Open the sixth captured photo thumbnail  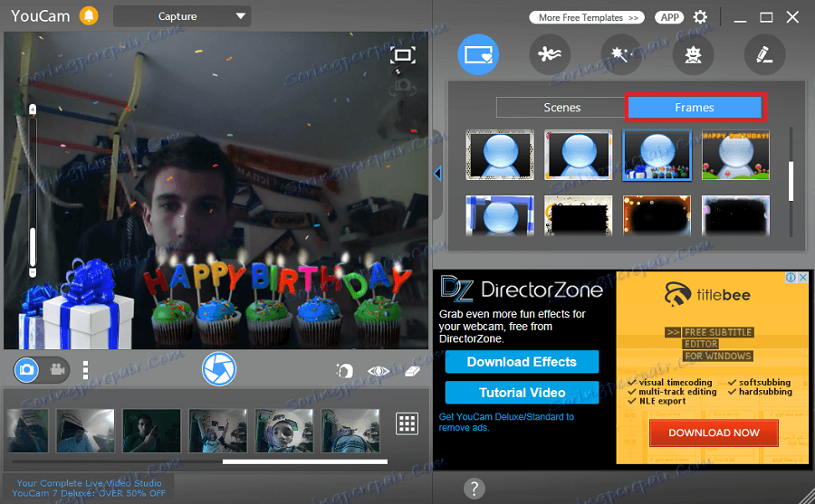pos(350,430)
